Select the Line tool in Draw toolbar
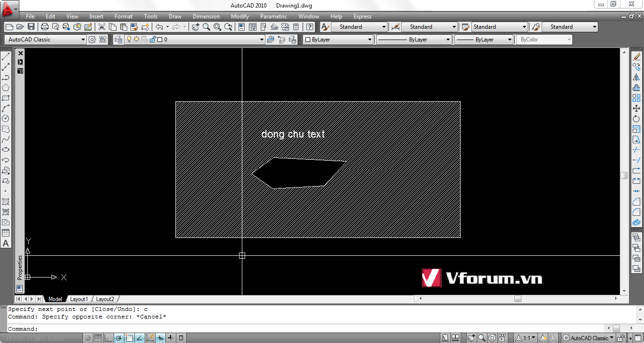Viewport: 644px width, 343px height. 6,57
